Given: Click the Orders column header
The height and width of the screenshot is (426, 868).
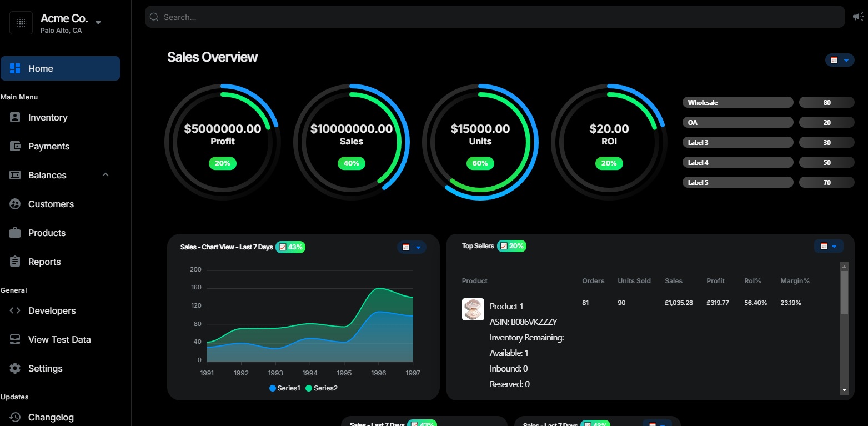Looking at the screenshot, I should coord(593,281).
